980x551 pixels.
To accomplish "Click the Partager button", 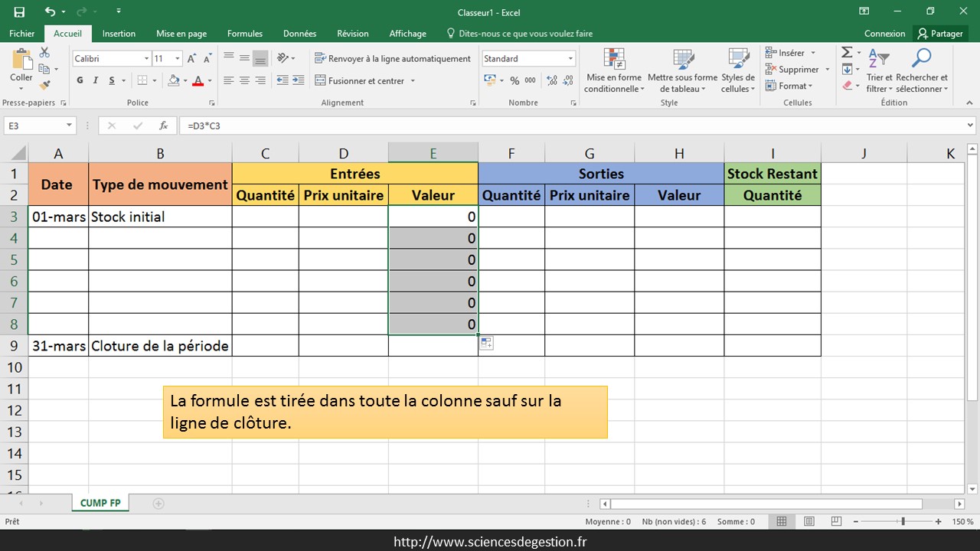I will 940,34.
